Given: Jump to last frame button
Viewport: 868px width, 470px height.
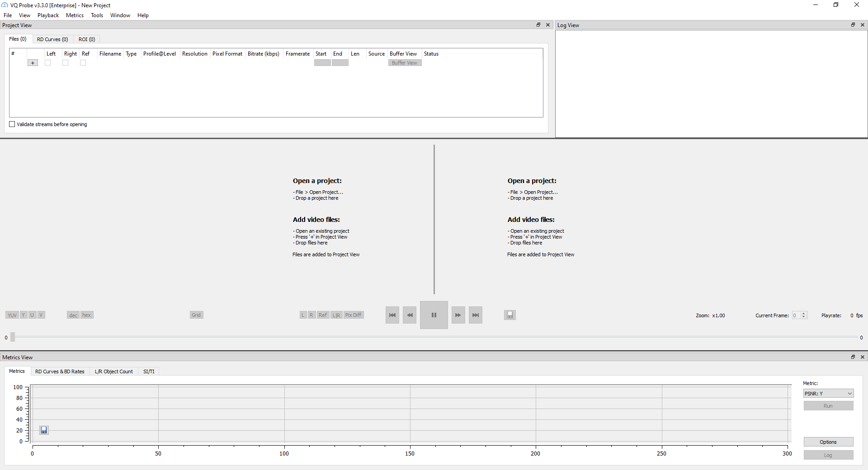Looking at the screenshot, I should (476, 315).
